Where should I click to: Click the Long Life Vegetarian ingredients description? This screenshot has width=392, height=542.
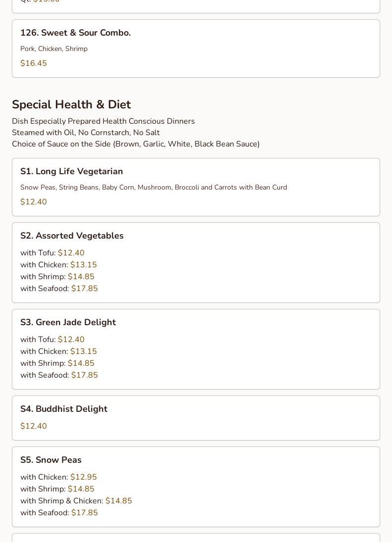tap(153, 187)
